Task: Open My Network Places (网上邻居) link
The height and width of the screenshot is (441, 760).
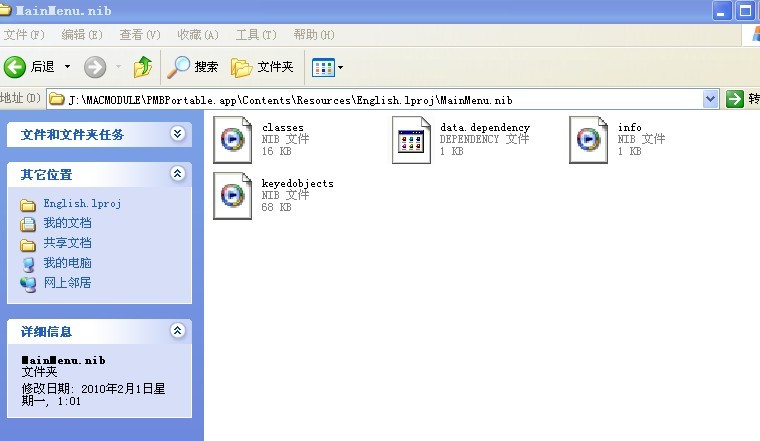Action: pos(67,283)
